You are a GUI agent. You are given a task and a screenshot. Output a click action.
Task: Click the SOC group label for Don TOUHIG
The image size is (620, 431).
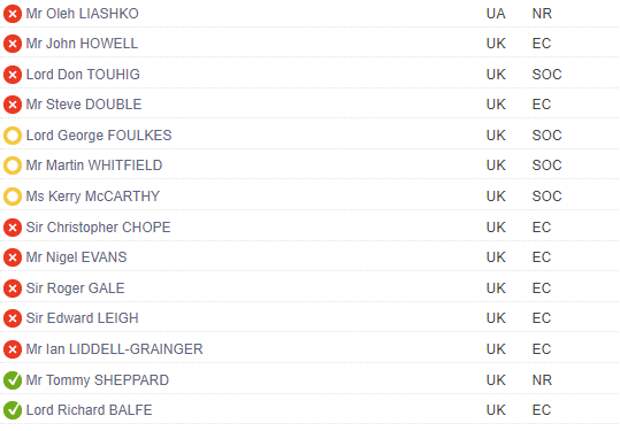coord(547,74)
